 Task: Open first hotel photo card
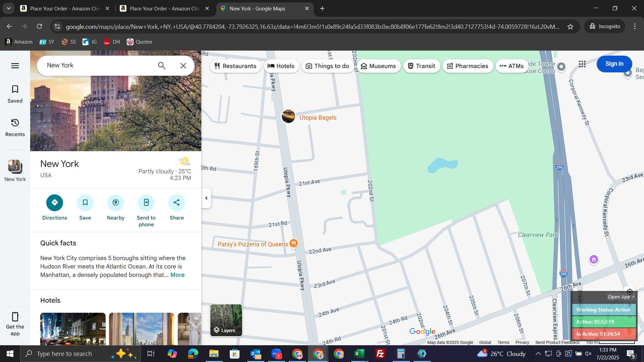pos(73,329)
